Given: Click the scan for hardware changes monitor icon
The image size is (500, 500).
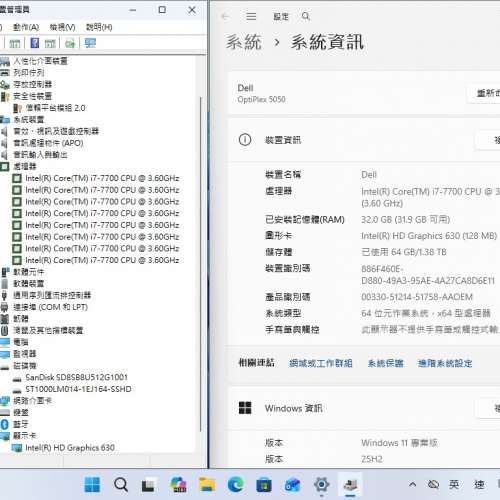Looking at the screenshot, I should [x=90, y=43].
